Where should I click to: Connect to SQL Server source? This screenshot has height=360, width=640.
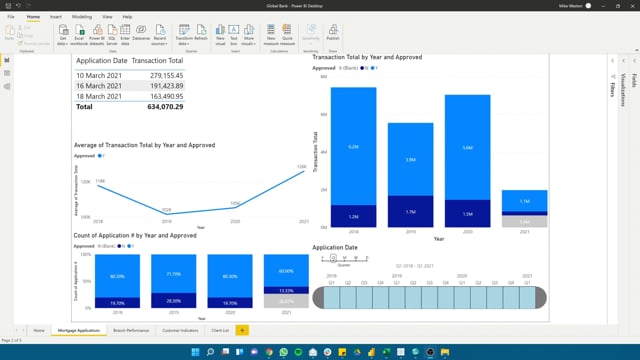coord(112,35)
